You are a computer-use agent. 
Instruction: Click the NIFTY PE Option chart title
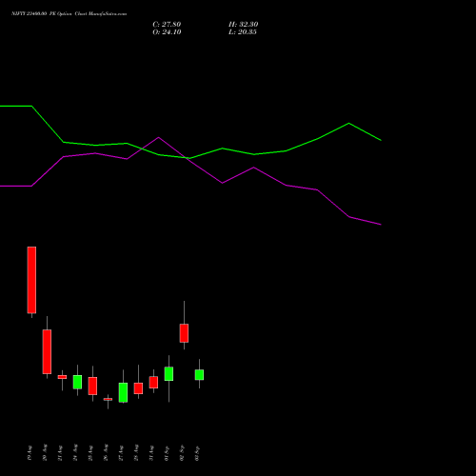click(x=69, y=14)
